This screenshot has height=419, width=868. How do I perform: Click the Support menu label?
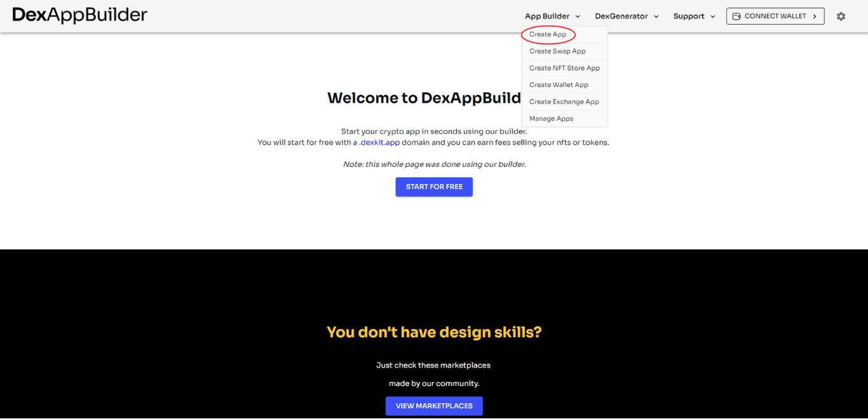coord(688,16)
